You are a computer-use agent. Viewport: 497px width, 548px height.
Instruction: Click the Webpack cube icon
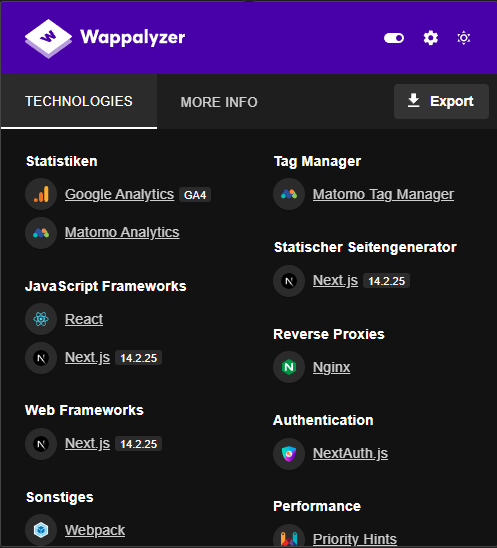[x=41, y=530]
